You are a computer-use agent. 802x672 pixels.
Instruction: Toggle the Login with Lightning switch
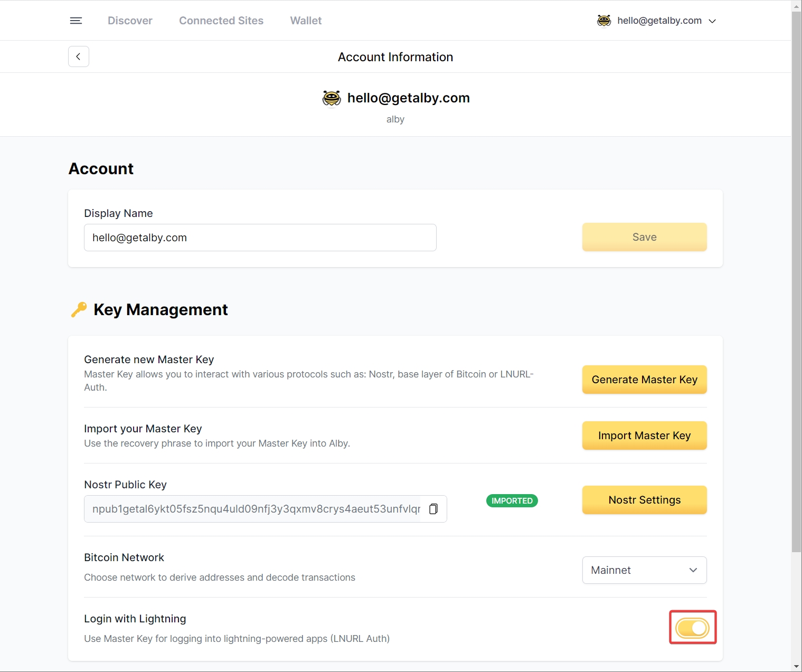coord(692,628)
